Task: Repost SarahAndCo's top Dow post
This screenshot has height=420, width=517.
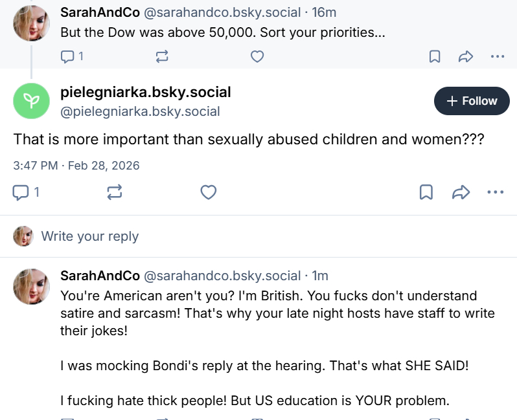Action: point(162,57)
